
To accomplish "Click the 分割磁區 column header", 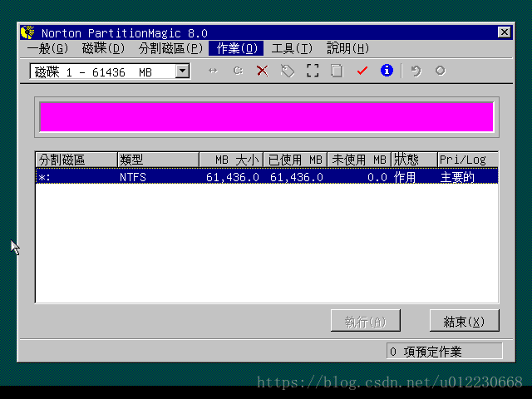I will 76,160.
